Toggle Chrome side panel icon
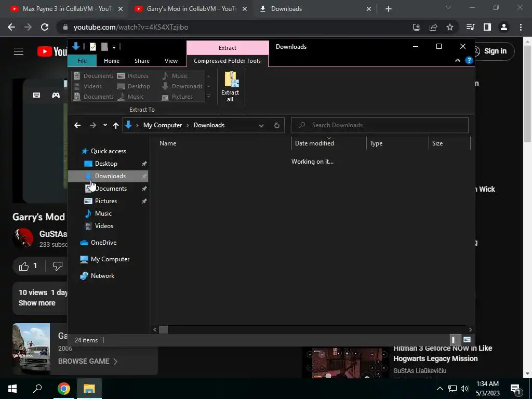 coord(487,27)
